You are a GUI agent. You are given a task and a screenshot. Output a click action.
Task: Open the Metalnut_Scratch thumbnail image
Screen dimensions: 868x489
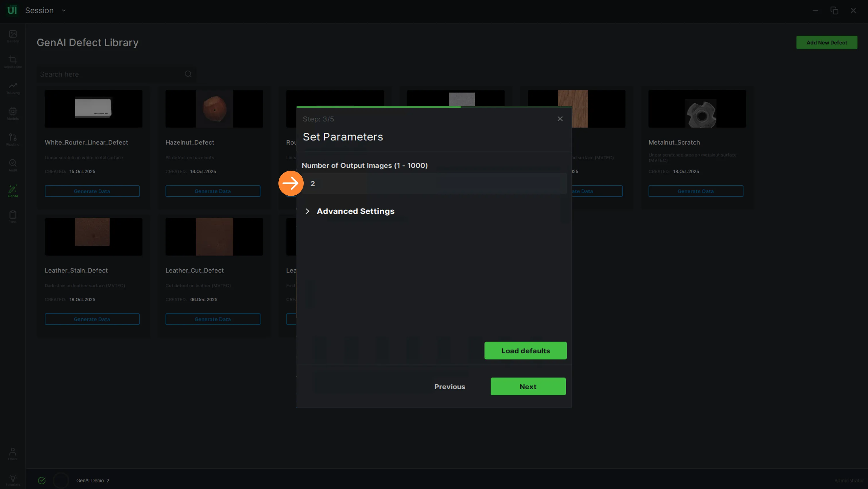[x=697, y=109]
